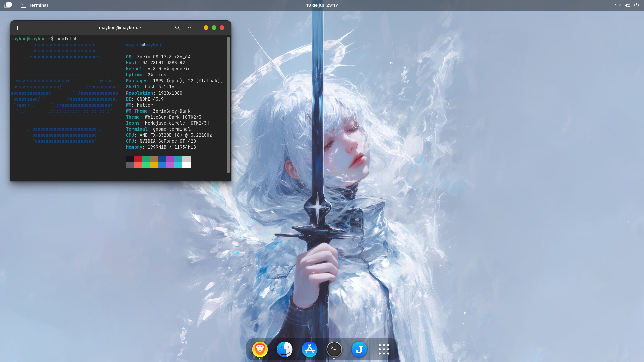Click the 'Kernel: 6.8.0-64-generic' line
This screenshot has width=644, height=362.
click(x=158, y=69)
